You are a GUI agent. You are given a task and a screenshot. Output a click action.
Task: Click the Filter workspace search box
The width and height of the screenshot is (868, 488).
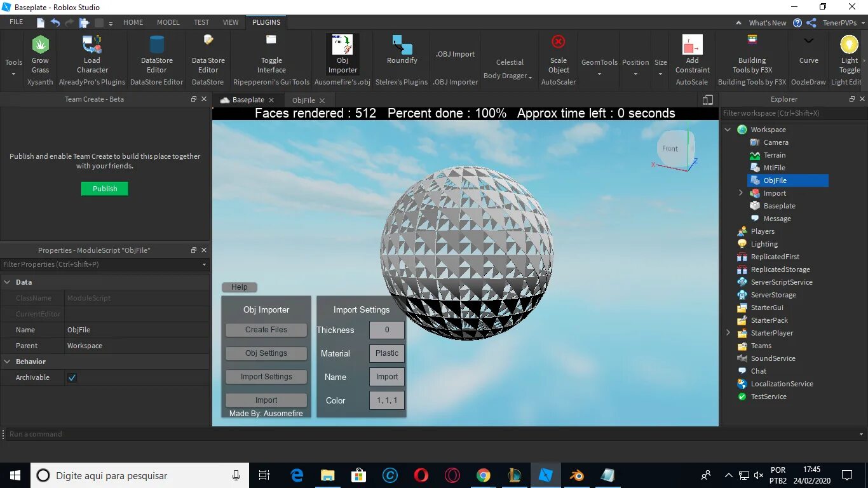pyautogui.click(x=794, y=113)
